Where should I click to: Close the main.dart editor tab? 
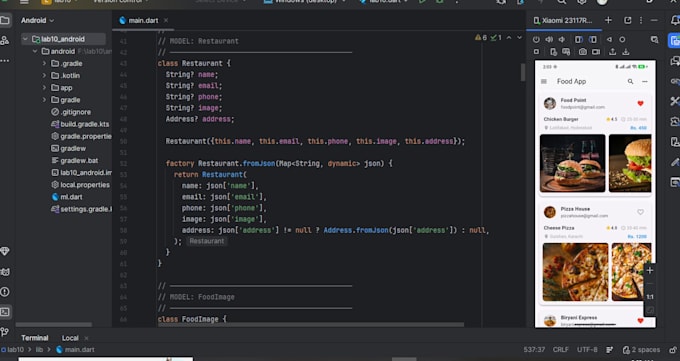coord(166,20)
